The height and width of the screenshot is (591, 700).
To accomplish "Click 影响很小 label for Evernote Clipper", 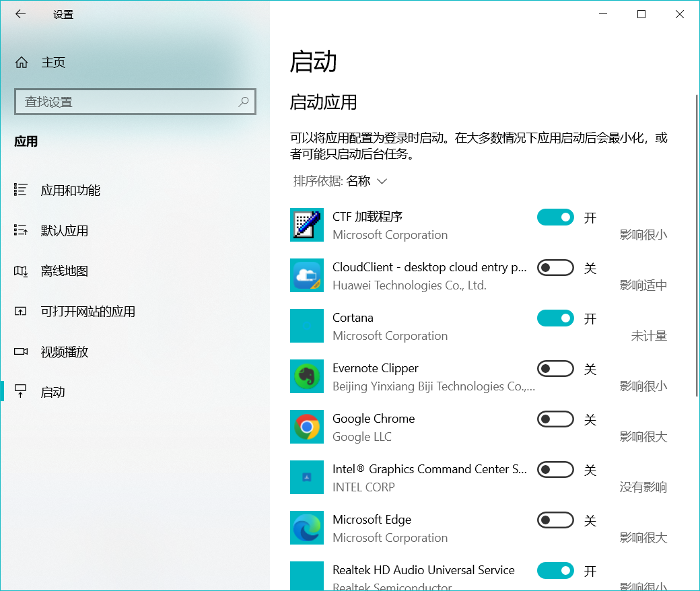I will 643,386.
